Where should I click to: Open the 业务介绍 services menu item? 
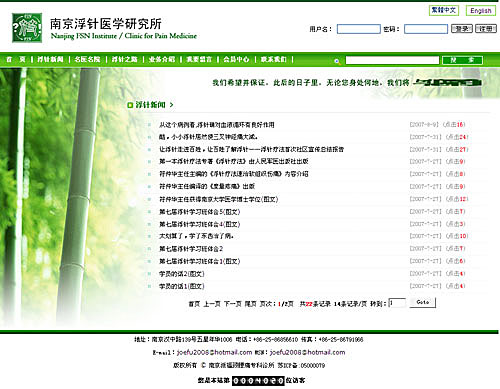[x=162, y=60]
